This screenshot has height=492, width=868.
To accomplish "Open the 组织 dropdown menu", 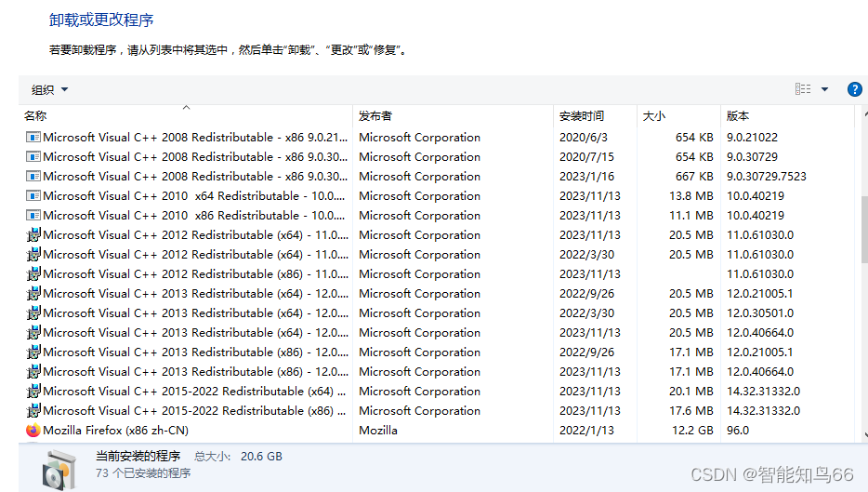I will click(x=49, y=90).
